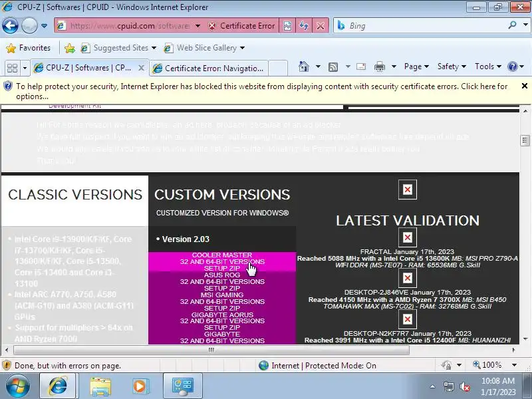
Task: Click the security information bar message
Action: pos(261,91)
